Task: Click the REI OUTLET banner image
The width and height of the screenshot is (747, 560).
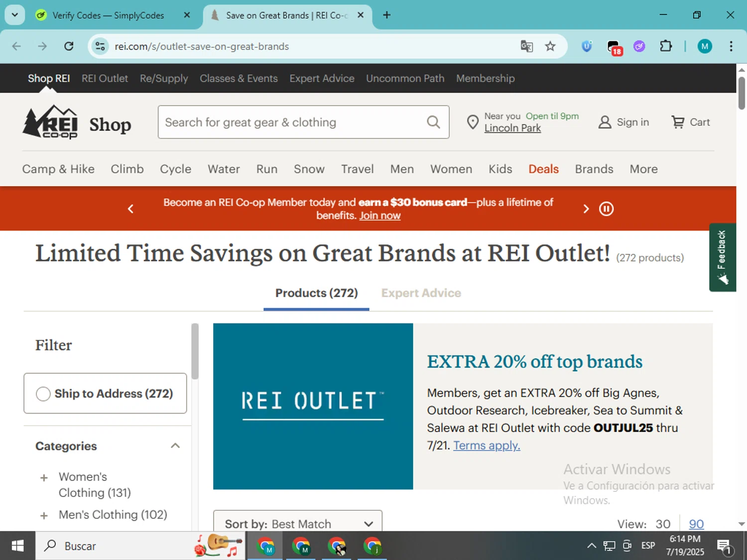Action: tap(313, 406)
